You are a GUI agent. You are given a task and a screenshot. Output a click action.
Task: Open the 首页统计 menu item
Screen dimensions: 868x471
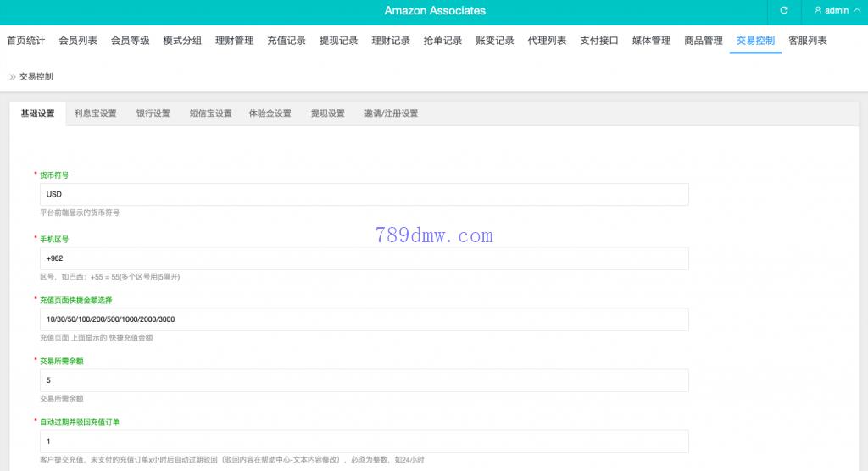pyautogui.click(x=25, y=41)
